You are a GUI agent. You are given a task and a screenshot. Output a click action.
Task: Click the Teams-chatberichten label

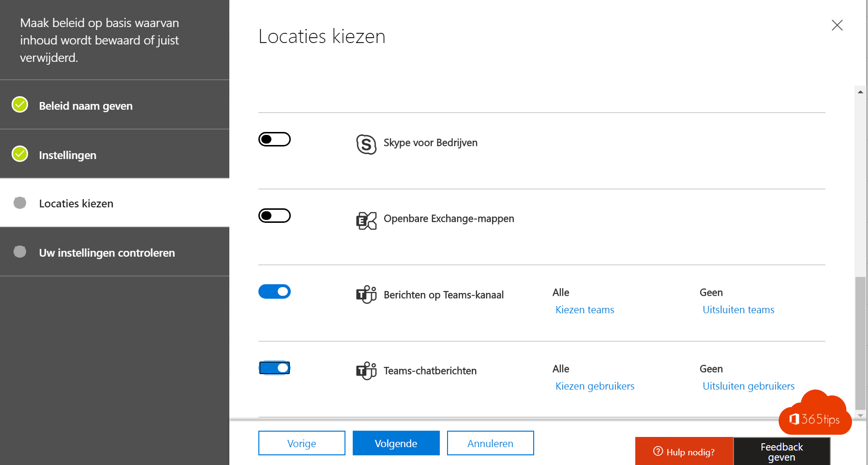tap(430, 371)
